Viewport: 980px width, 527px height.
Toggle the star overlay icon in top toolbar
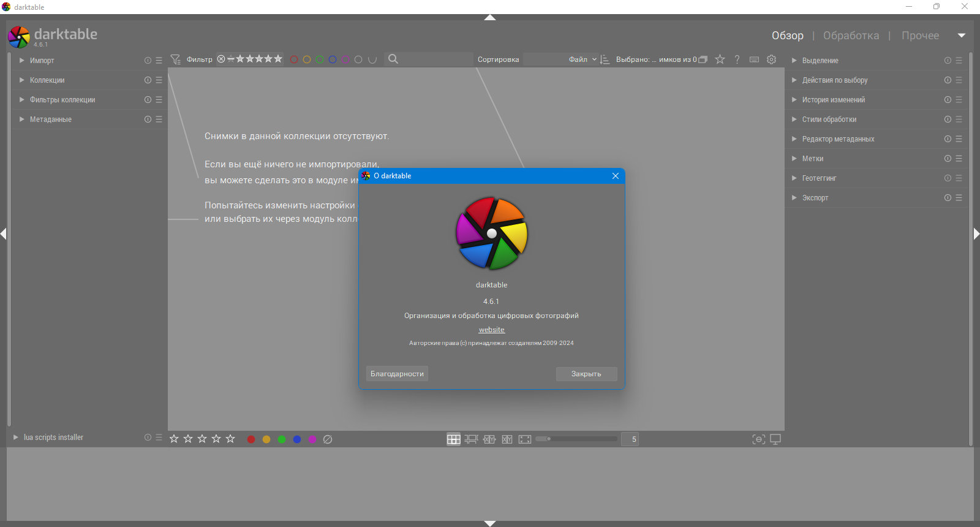pyautogui.click(x=720, y=59)
